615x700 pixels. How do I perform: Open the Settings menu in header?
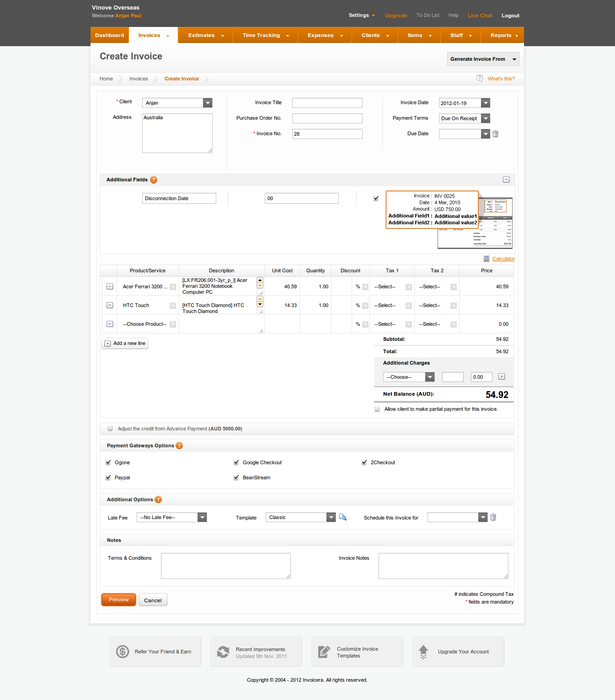point(362,15)
